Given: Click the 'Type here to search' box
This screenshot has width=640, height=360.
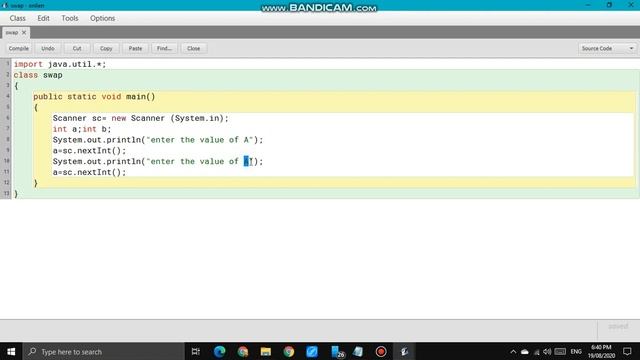Looking at the screenshot, I should [x=104, y=351].
